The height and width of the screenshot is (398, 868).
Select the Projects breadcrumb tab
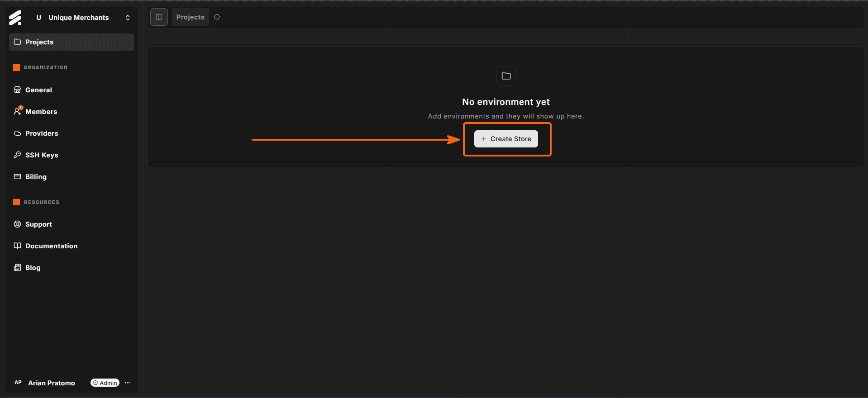190,17
